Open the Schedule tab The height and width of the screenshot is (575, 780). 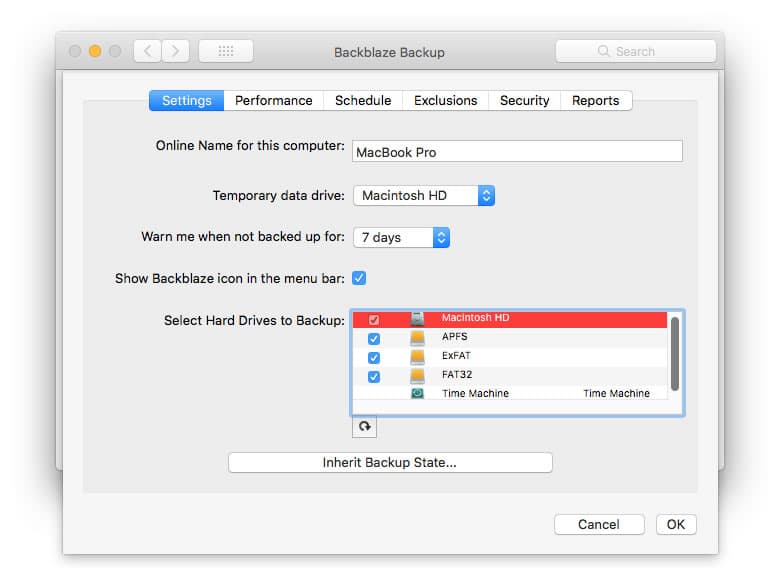click(x=363, y=100)
